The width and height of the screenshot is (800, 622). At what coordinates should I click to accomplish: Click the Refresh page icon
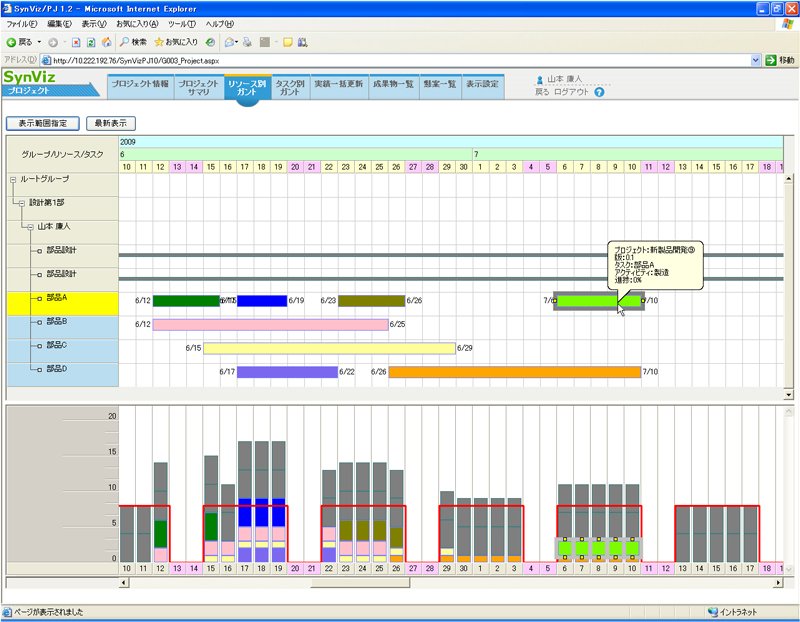coord(91,42)
